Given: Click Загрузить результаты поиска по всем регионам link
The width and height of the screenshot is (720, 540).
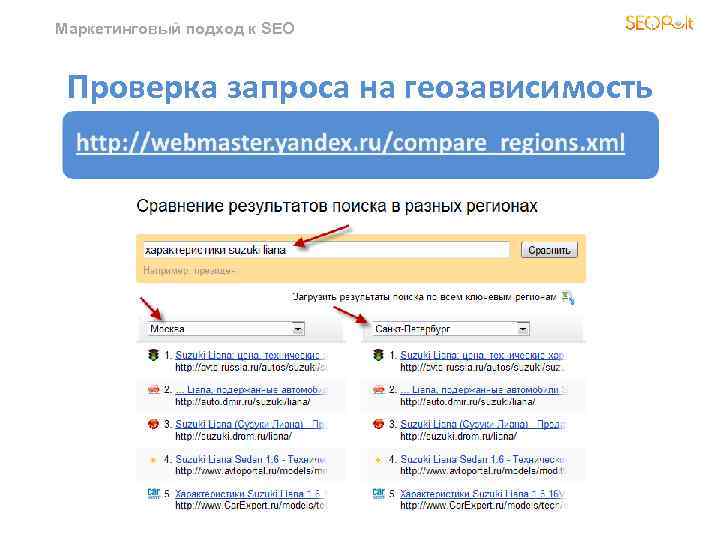Looking at the screenshot, I should pos(424,297).
